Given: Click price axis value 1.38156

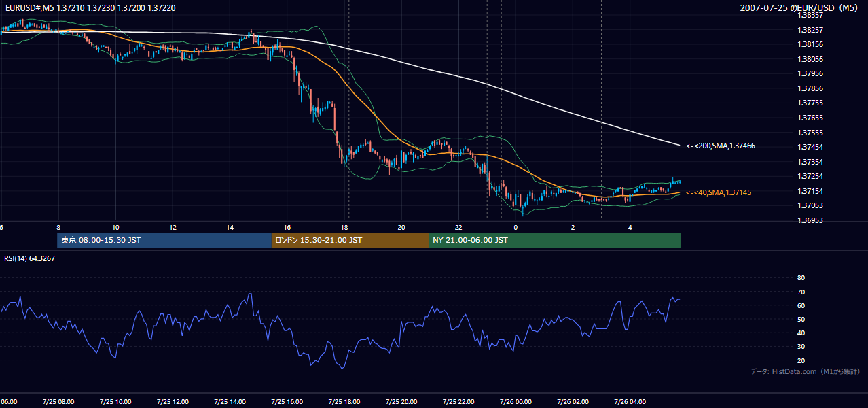Looking at the screenshot, I should [x=810, y=44].
